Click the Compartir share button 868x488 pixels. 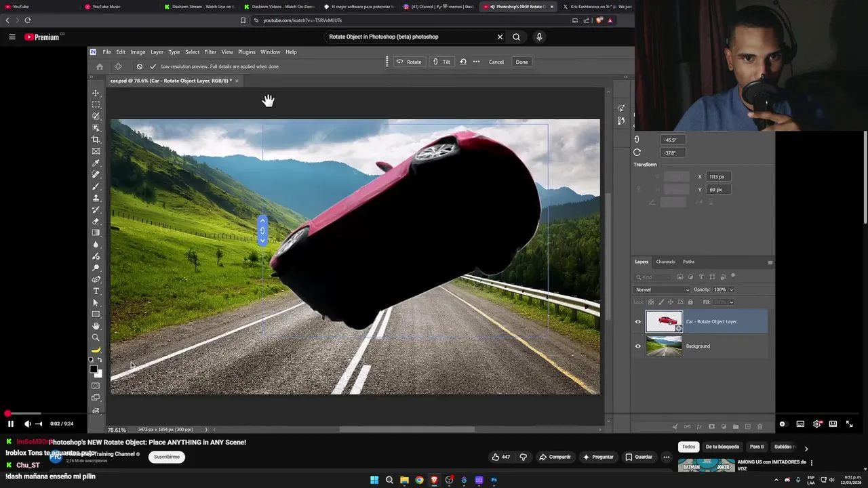point(554,457)
